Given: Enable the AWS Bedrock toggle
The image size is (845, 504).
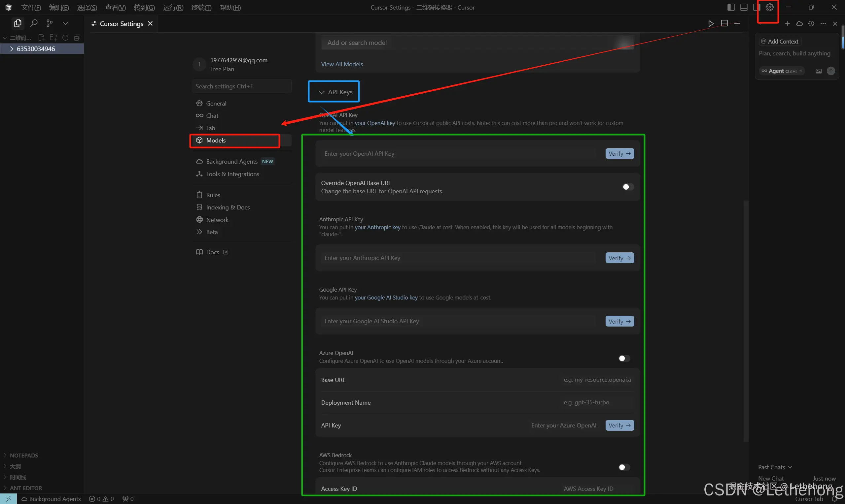Looking at the screenshot, I should tap(624, 467).
